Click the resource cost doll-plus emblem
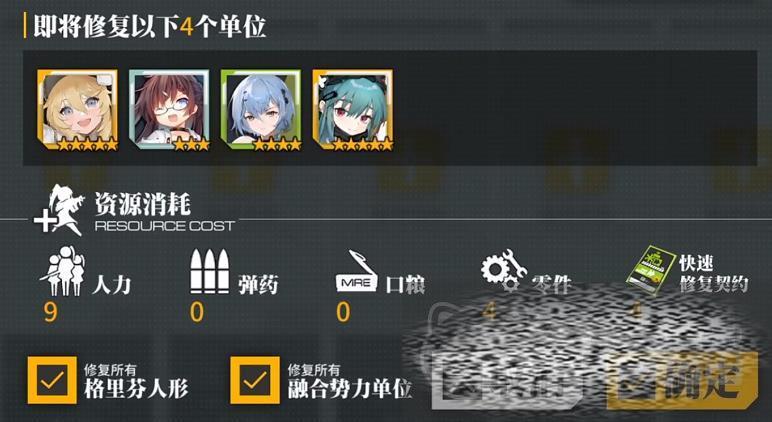Screen dimensions: 772x422 tap(59, 210)
